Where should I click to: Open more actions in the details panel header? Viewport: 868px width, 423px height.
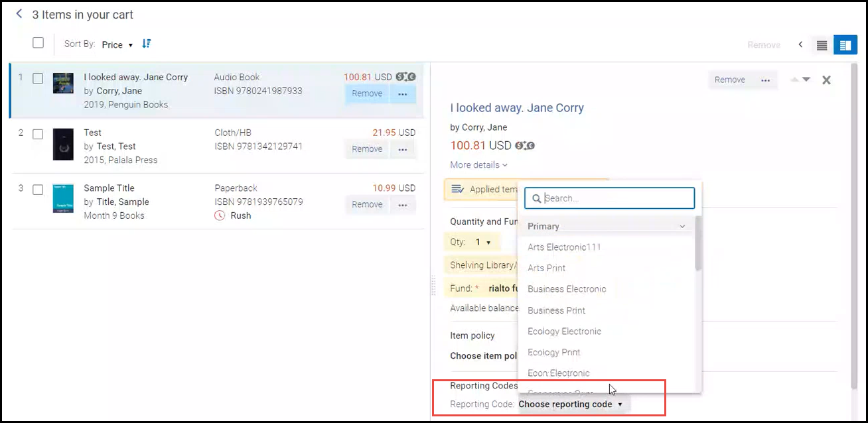pyautogui.click(x=765, y=80)
